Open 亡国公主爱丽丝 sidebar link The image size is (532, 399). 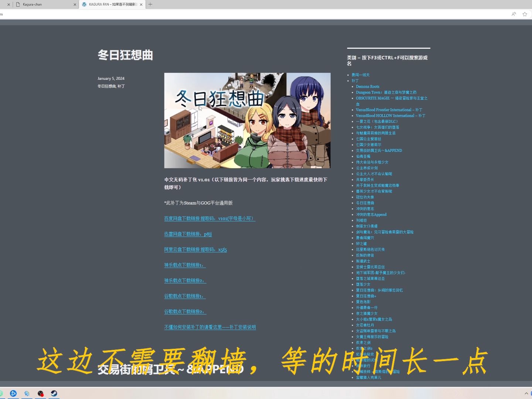coord(368,139)
